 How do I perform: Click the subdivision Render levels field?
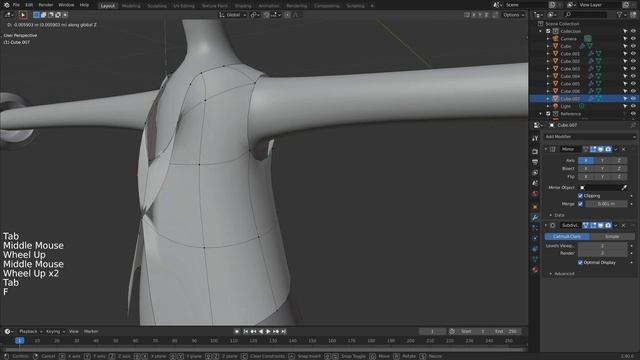[x=602, y=253]
